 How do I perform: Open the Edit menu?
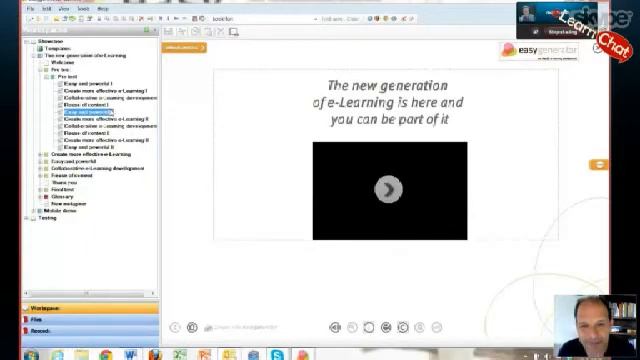(x=47, y=9)
